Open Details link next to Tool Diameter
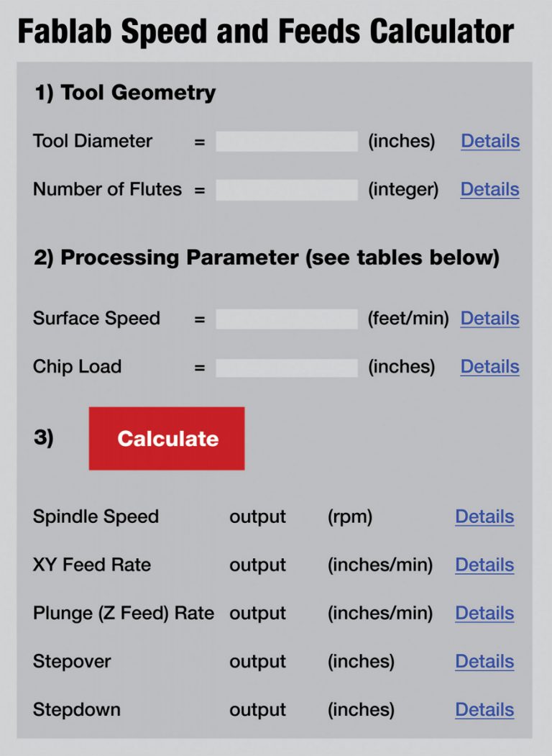This screenshot has width=552, height=756. pyautogui.click(x=489, y=142)
